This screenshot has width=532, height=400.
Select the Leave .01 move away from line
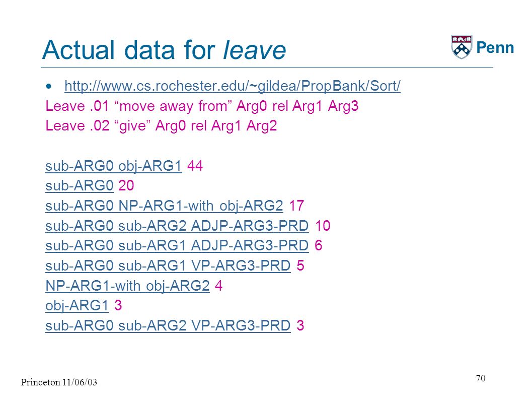pos(202,106)
